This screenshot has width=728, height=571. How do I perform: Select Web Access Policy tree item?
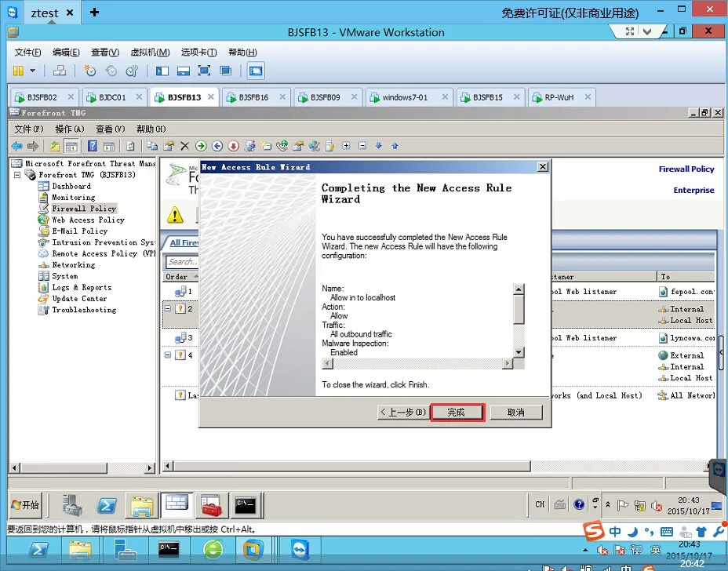[x=88, y=220]
